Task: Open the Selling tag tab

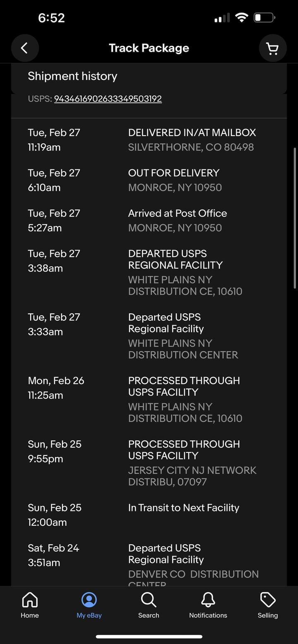Action: (x=267, y=605)
